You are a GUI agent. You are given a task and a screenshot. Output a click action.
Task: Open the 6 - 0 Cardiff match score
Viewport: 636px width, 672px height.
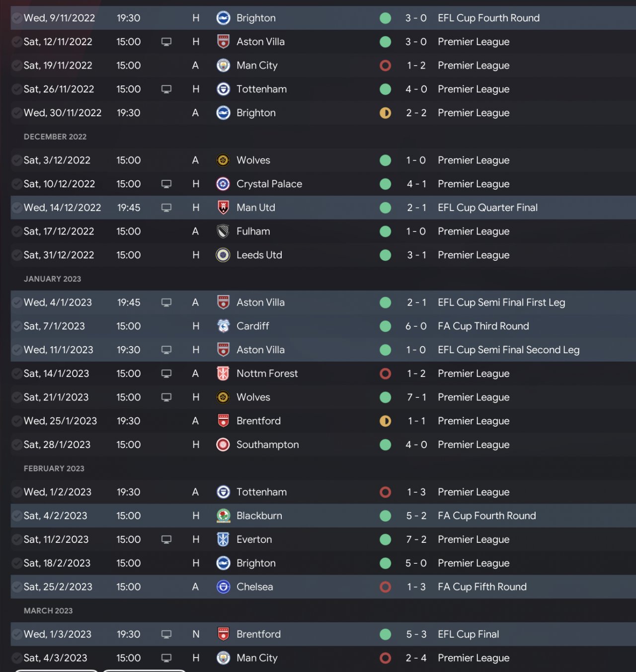click(416, 326)
